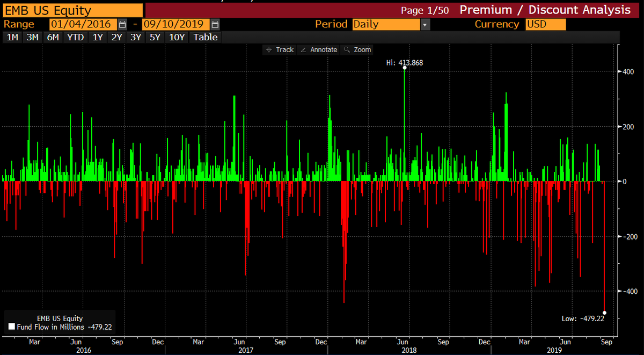Image resolution: width=644 pixels, height=355 pixels.
Task: Click the 400 y-axis value
Action: coord(629,72)
